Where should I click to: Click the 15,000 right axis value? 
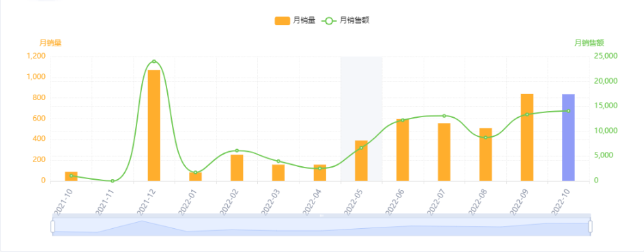[x=606, y=106]
